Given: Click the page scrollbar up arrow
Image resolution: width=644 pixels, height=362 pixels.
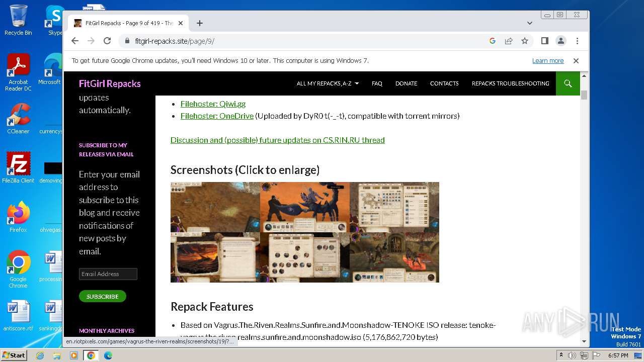Looking at the screenshot, I should pyautogui.click(x=584, y=76).
